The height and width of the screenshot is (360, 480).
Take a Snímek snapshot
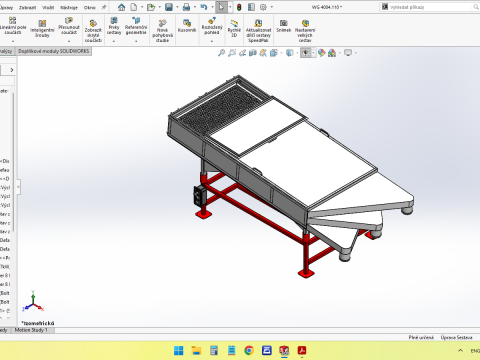284,26
